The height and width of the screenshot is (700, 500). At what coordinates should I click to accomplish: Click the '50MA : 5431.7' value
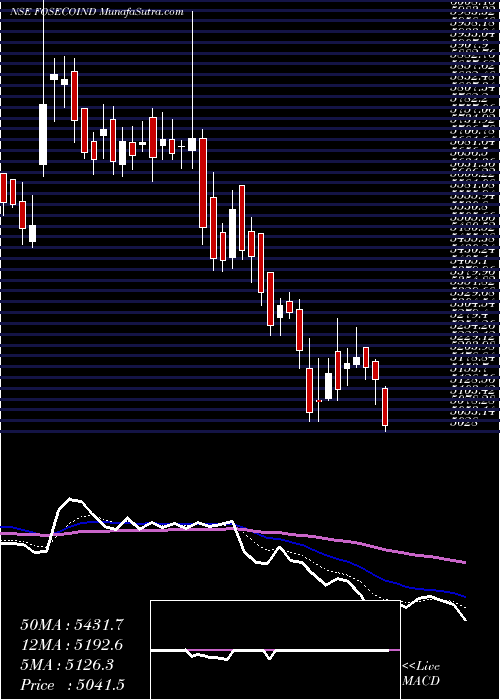tap(71, 625)
